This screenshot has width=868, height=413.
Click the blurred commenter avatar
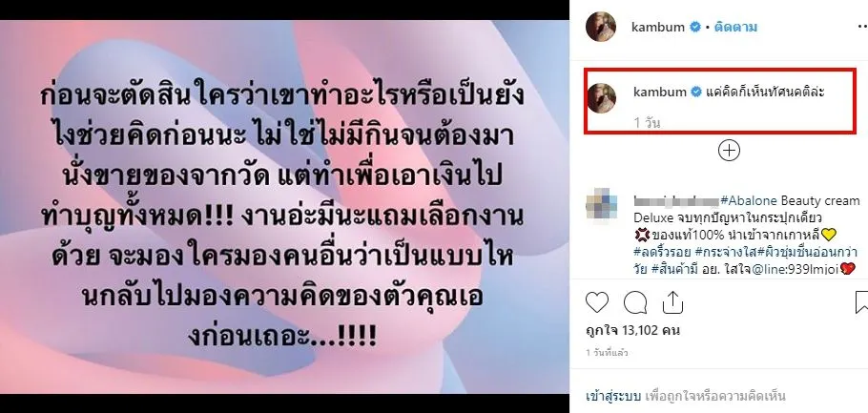click(601, 203)
